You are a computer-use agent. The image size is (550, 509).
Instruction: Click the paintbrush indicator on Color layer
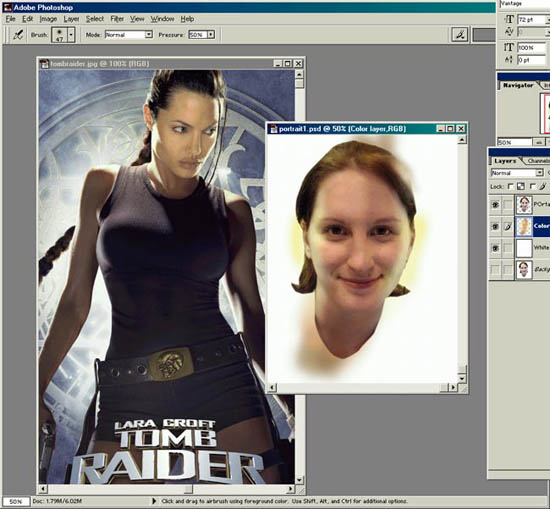click(508, 227)
